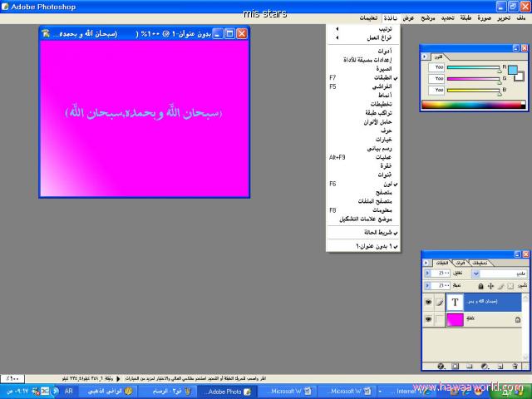Toggle visibility of the magenta background layer

pos(429,319)
